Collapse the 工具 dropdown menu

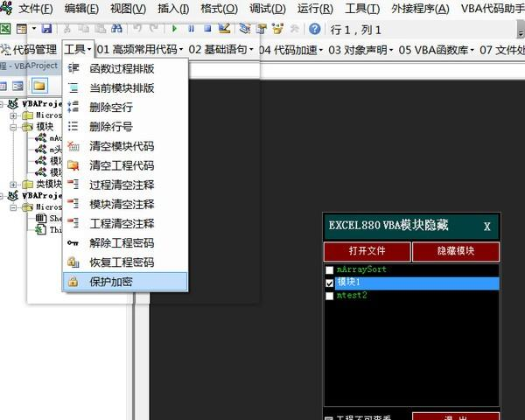pos(78,50)
